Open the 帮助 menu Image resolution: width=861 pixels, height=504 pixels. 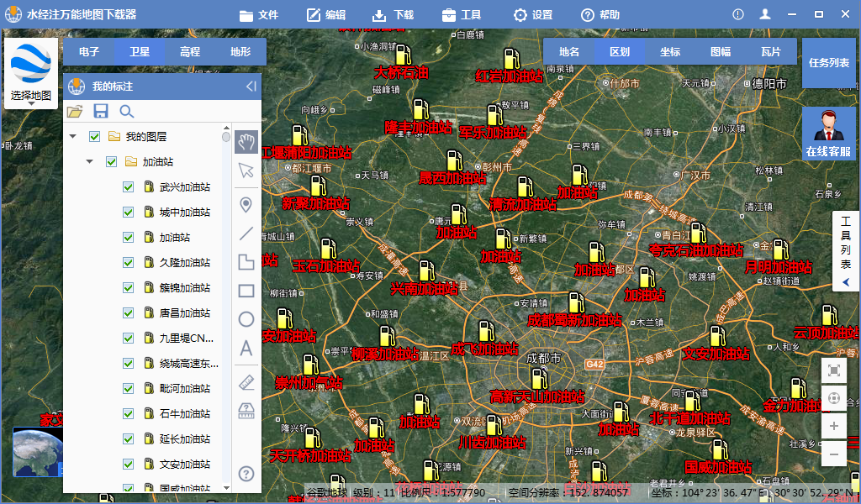[x=600, y=15]
